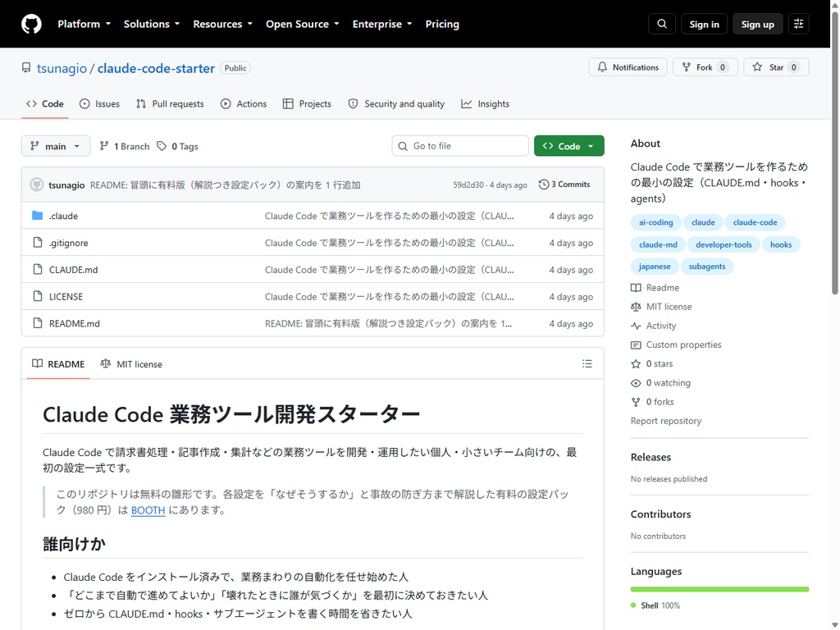Click the scale icon beside MIT license in About
This screenshot has width=840, height=630.
pyautogui.click(x=636, y=307)
